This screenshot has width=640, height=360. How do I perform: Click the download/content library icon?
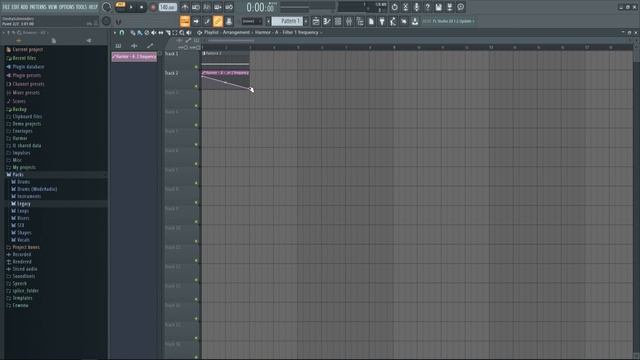coord(415,21)
